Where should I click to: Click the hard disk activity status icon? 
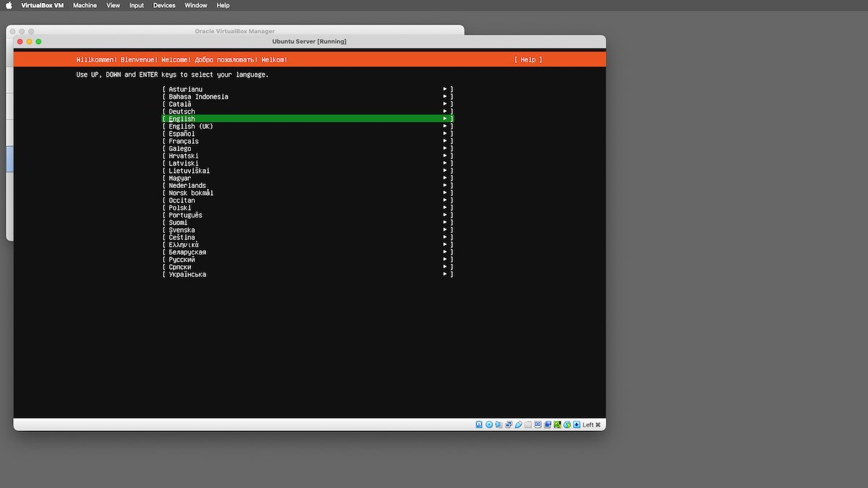point(479,424)
